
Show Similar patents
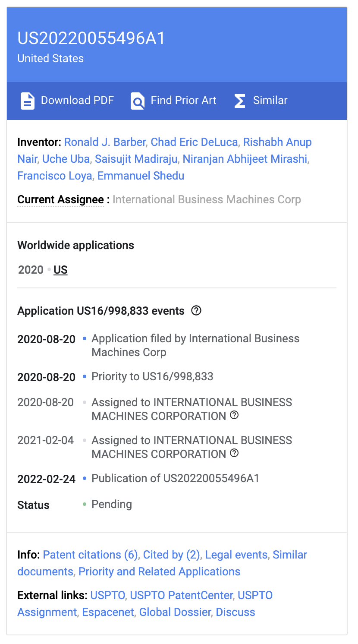pyautogui.click(x=261, y=101)
